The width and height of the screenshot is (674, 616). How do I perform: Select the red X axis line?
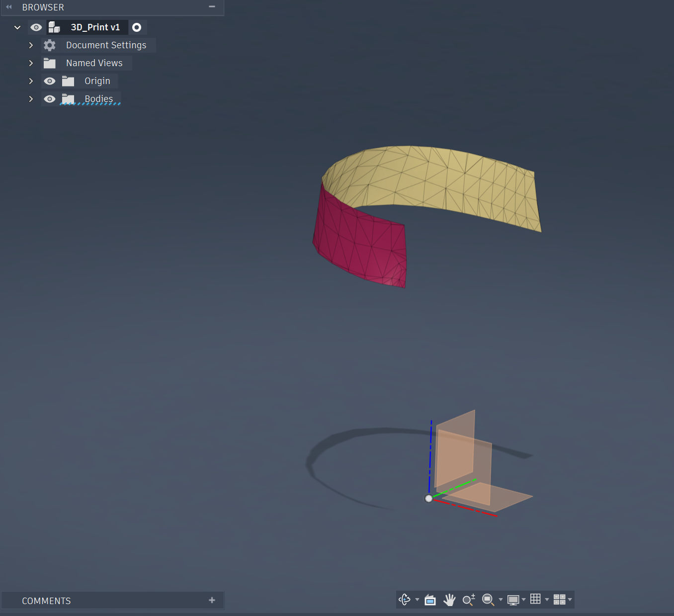[465, 508]
